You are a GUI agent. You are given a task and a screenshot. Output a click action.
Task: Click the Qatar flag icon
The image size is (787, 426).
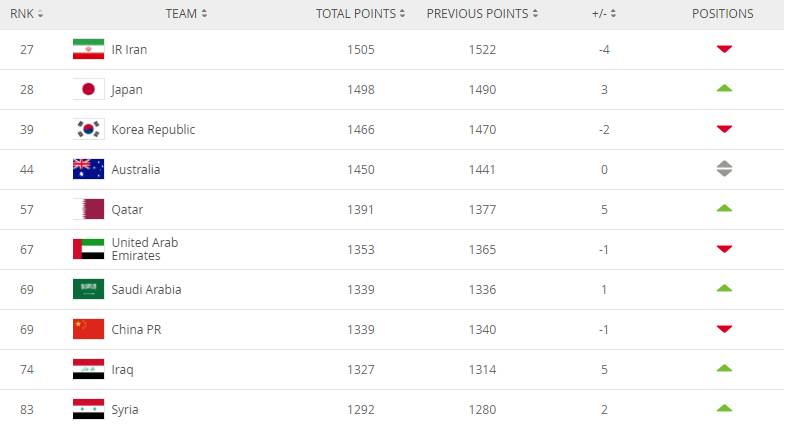88,209
